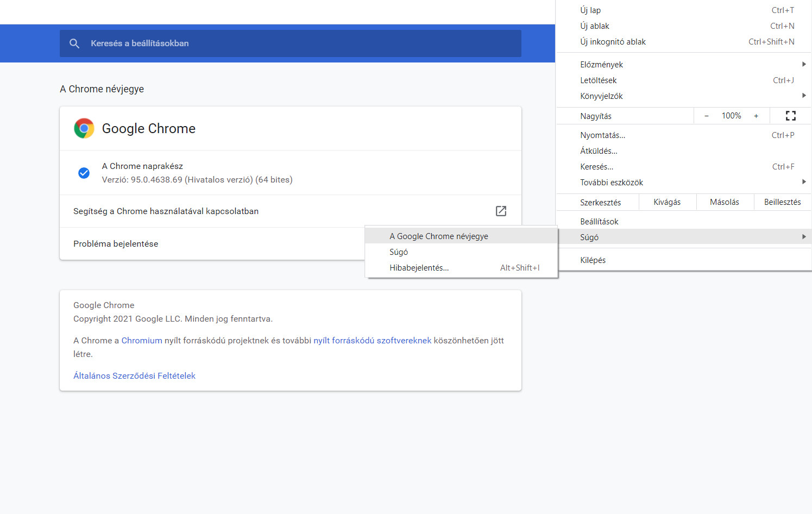
Task: Select Új ablak from the menu
Action: pos(684,26)
